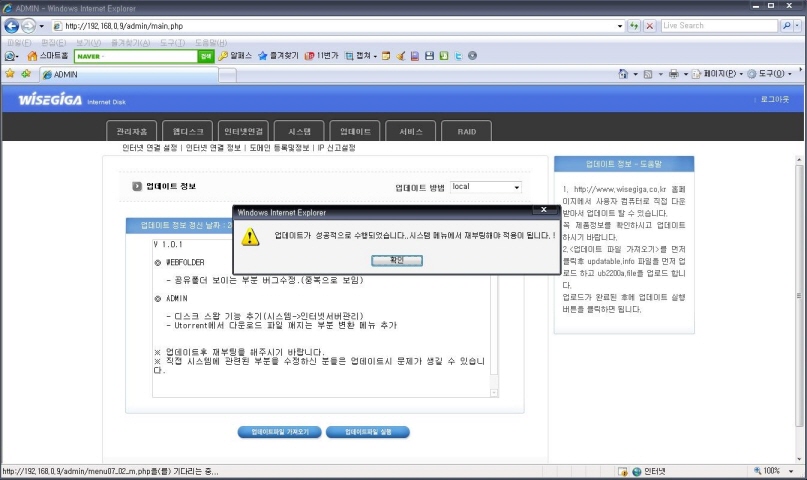Click the search magnifier icon
807x480 pixels.
click(785, 25)
